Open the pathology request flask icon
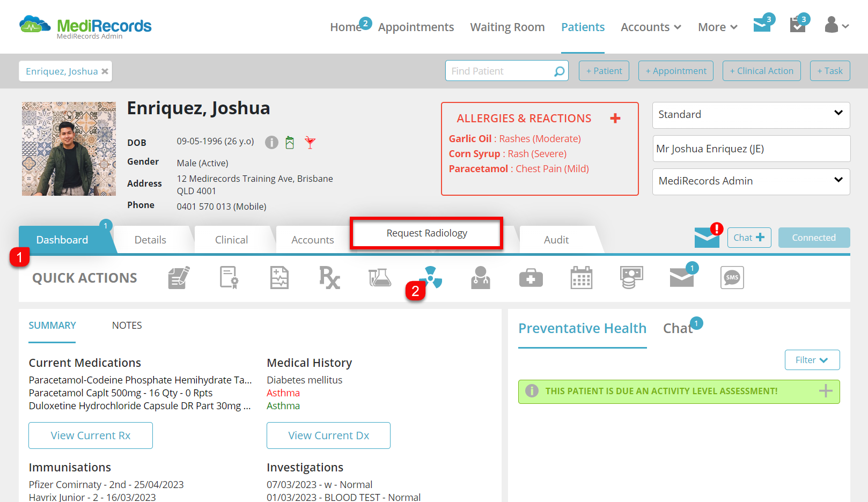 pyautogui.click(x=380, y=277)
